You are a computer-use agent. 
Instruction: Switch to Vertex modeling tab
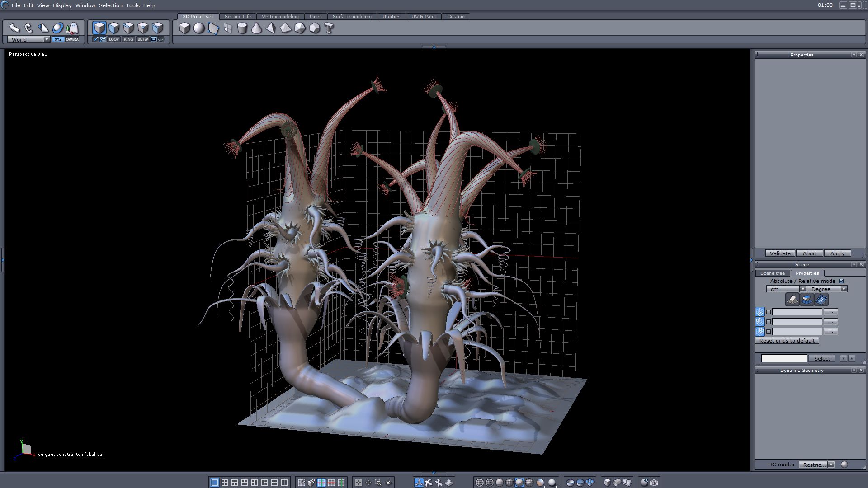(280, 16)
